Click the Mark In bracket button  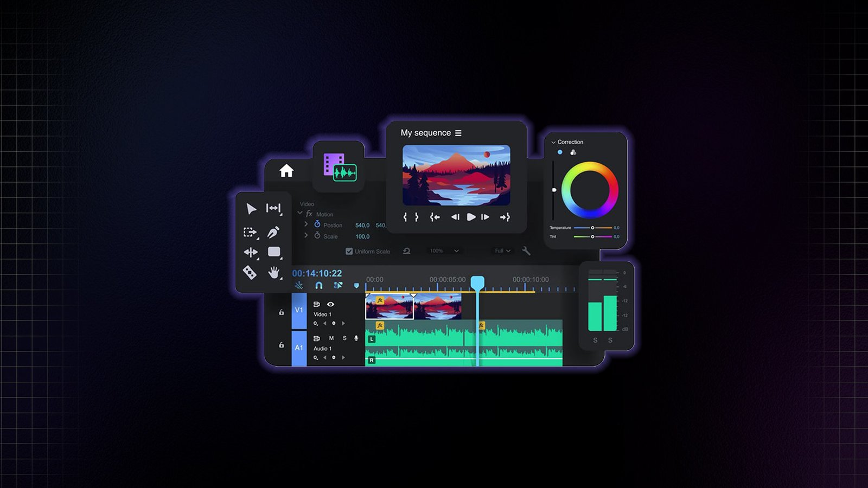tap(405, 217)
